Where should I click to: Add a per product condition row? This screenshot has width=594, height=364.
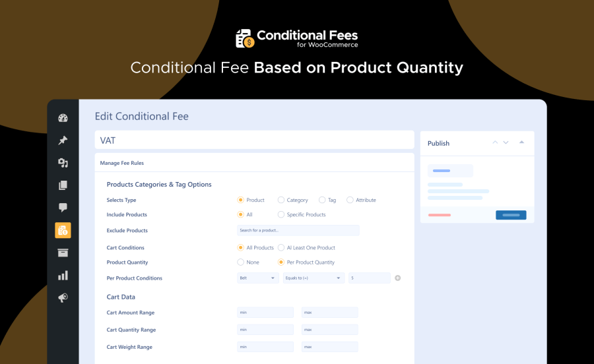(398, 278)
